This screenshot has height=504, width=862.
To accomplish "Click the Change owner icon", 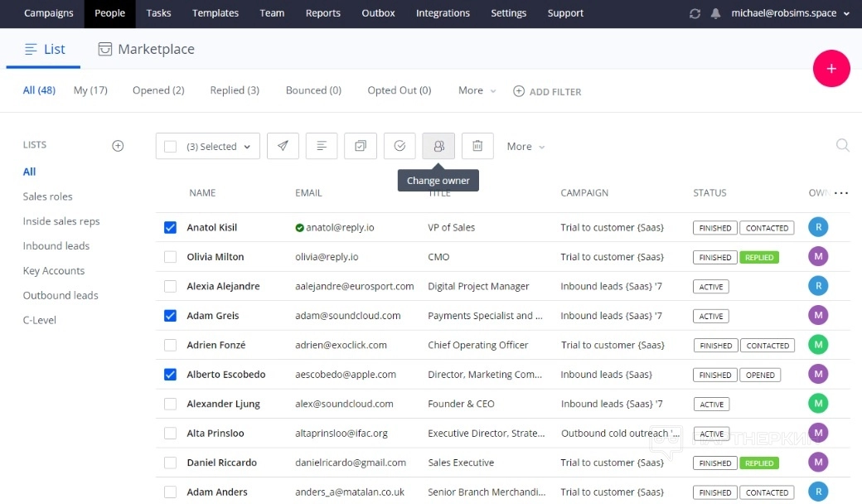I will point(438,146).
